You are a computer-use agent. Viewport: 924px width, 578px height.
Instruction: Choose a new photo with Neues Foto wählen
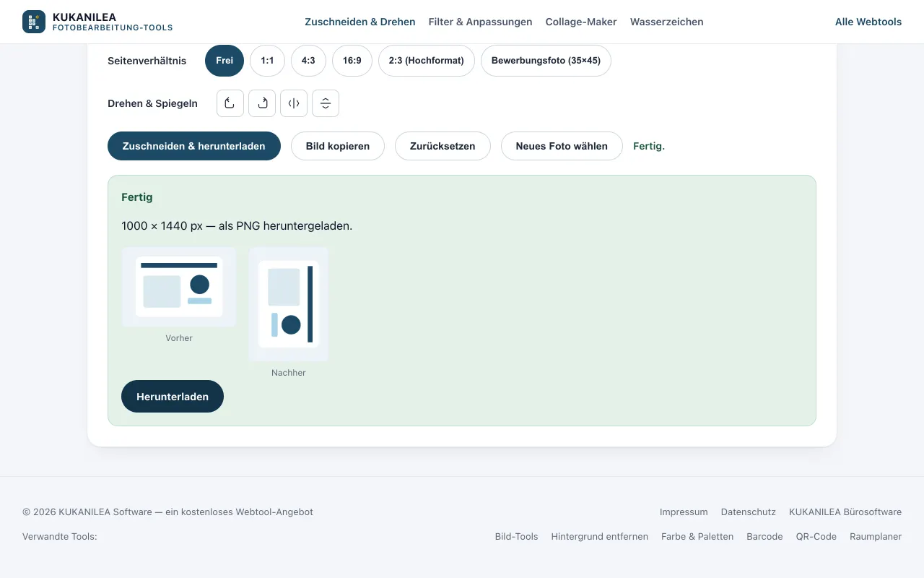point(562,146)
